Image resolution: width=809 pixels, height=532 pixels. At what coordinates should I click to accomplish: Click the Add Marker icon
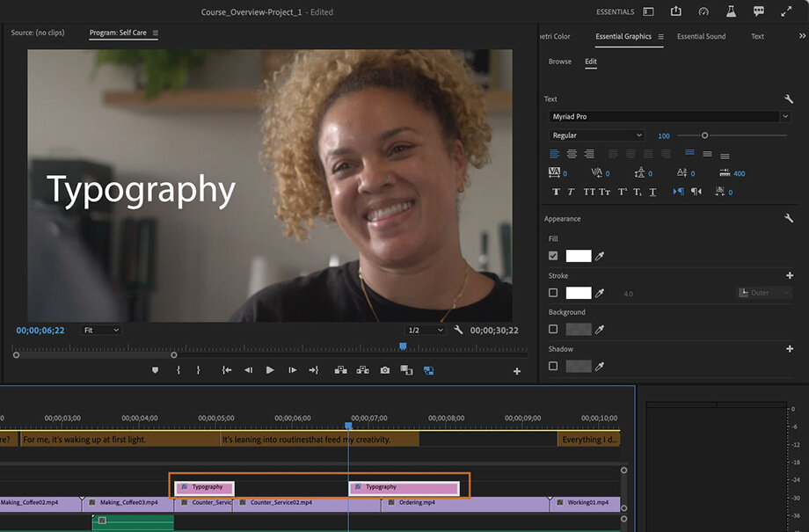click(x=156, y=370)
